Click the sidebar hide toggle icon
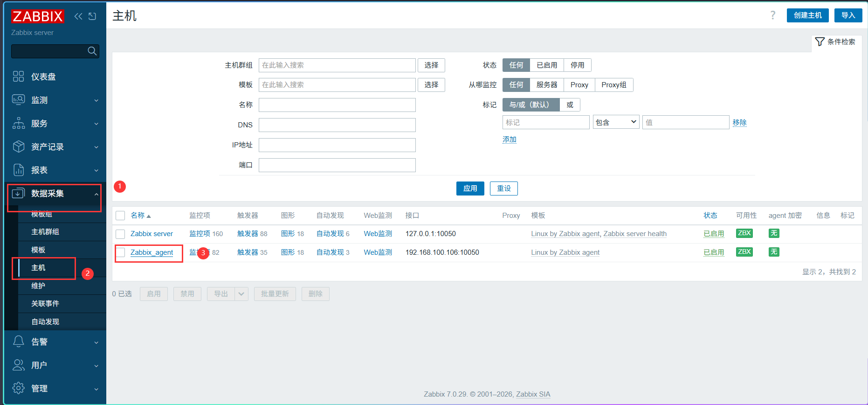The image size is (868, 405). point(92,16)
